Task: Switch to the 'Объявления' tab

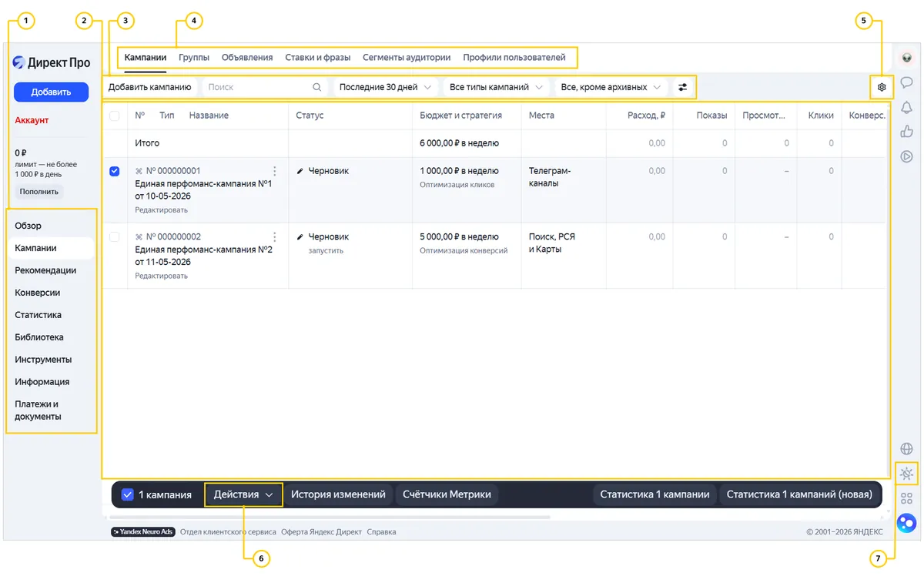Action: click(x=247, y=57)
